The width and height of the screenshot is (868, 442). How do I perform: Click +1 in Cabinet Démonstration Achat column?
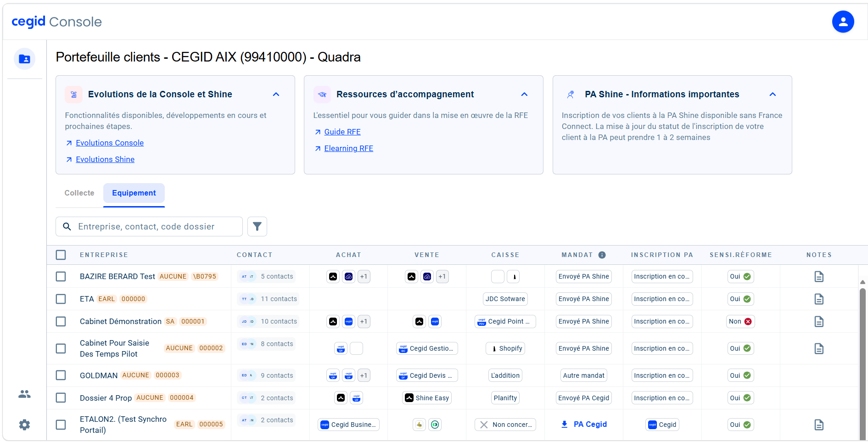point(364,321)
